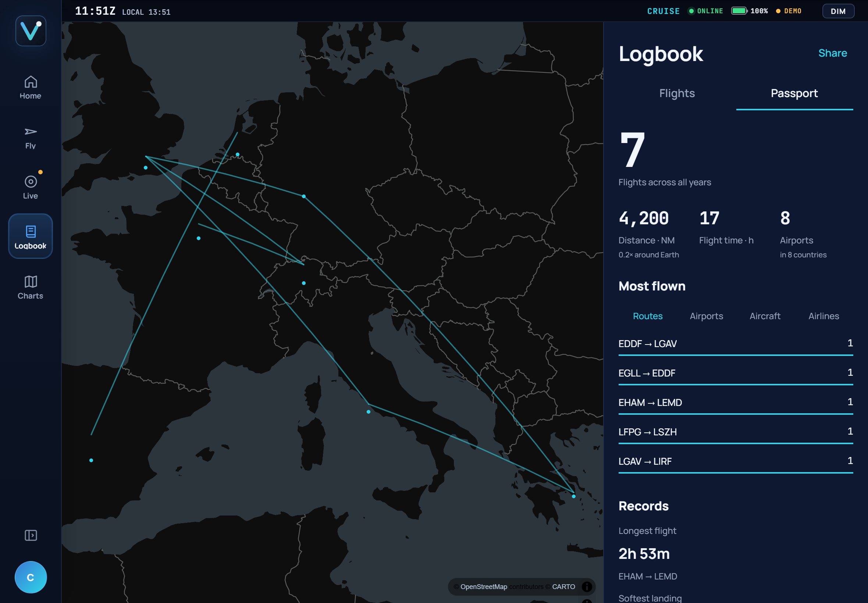Open the Fly section
868x603 pixels.
pos(31,138)
